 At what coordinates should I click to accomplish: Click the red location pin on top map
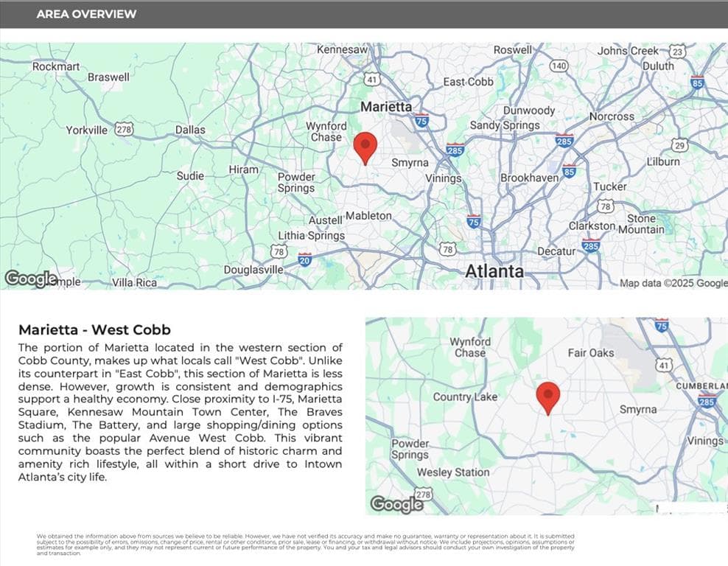click(x=365, y=149)
